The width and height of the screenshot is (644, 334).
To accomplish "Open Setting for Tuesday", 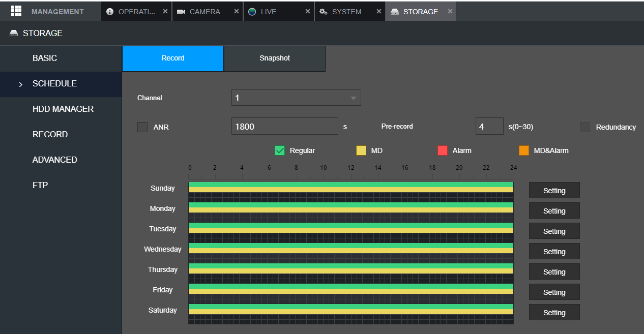I will click(554, 231).
